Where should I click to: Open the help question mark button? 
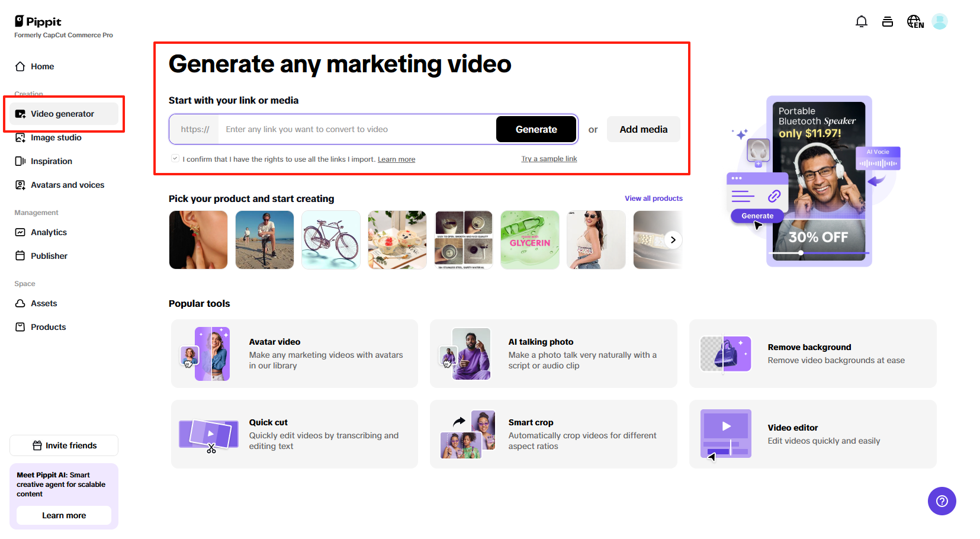click(x=942, y=501)
